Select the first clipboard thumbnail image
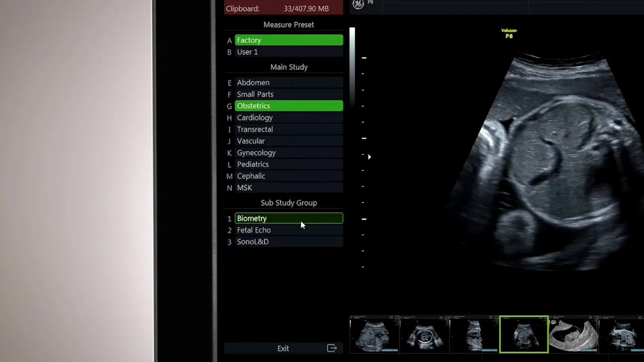The width and height of the screenshot is (644, 362). (x=374, y=334)
